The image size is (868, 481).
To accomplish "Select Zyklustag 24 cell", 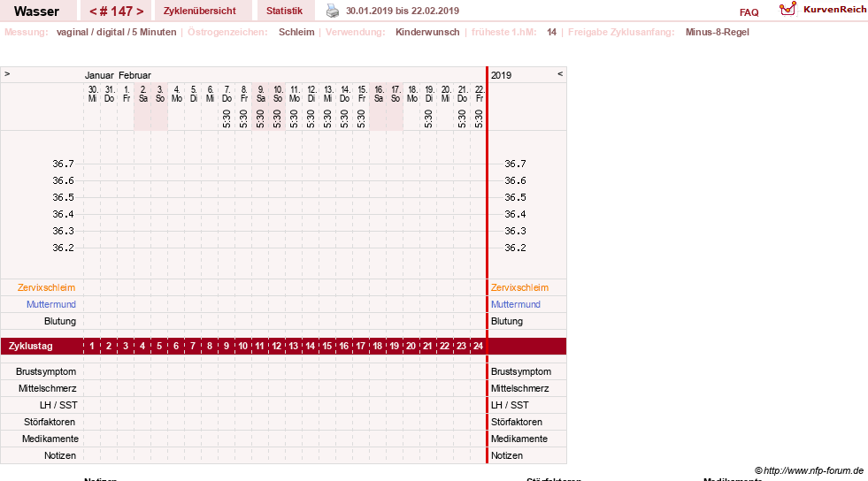I will coord(479,346).
